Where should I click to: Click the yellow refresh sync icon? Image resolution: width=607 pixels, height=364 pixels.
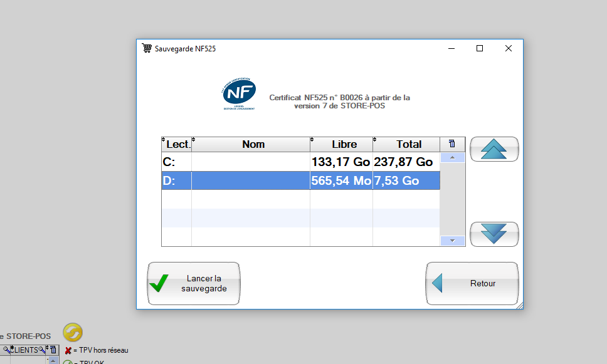tap(73, 332)
